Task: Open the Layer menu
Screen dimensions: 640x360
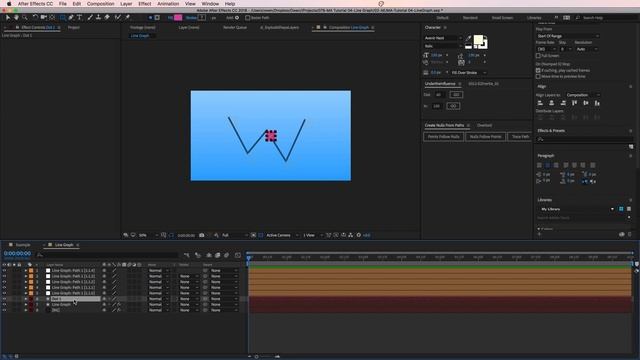Action: 126,4
